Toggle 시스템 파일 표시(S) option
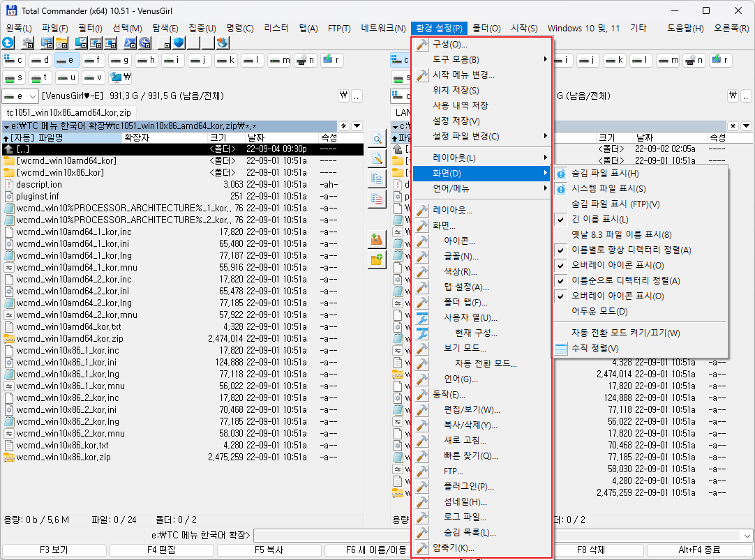 [x=639, y=188]
